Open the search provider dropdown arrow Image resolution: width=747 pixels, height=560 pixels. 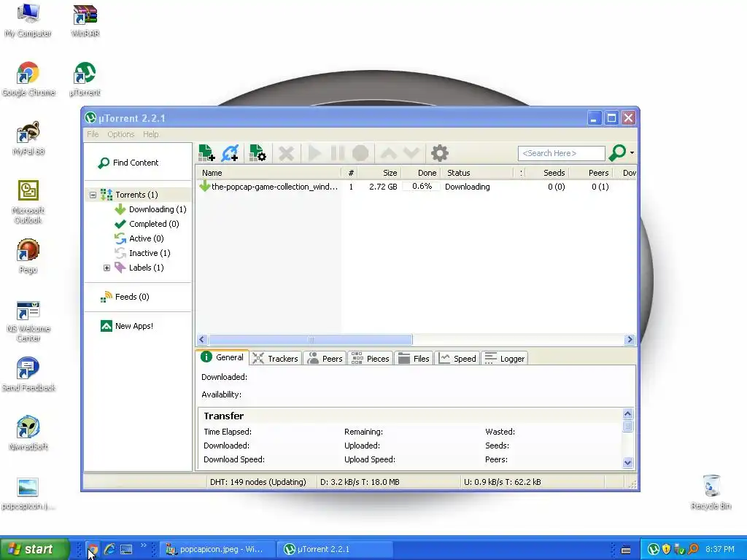[x=632, y=153]
